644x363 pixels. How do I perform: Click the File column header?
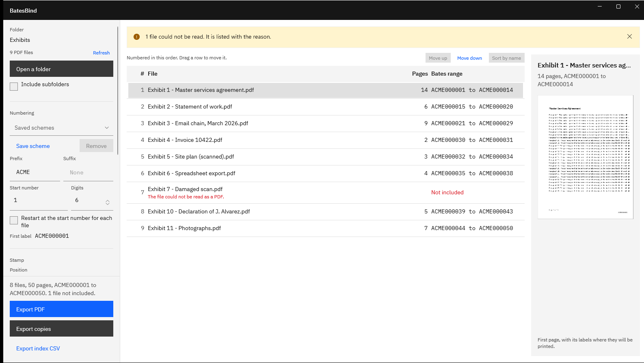pos(152,74)
